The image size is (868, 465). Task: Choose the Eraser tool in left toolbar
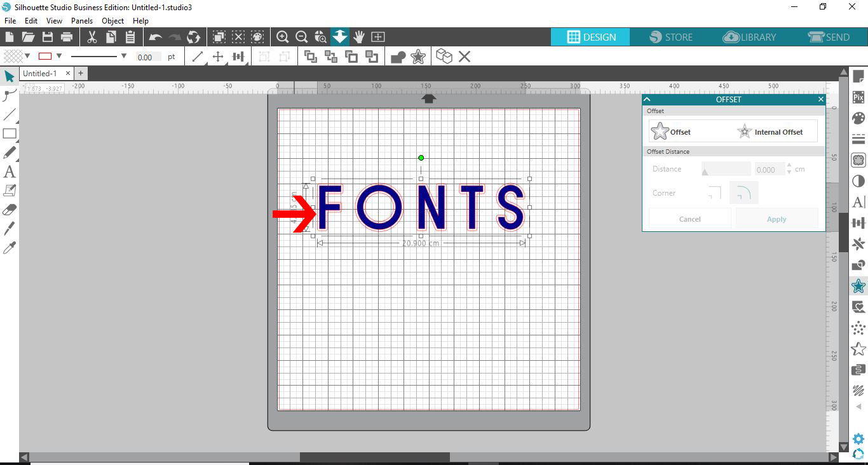[x=10, y=210]
